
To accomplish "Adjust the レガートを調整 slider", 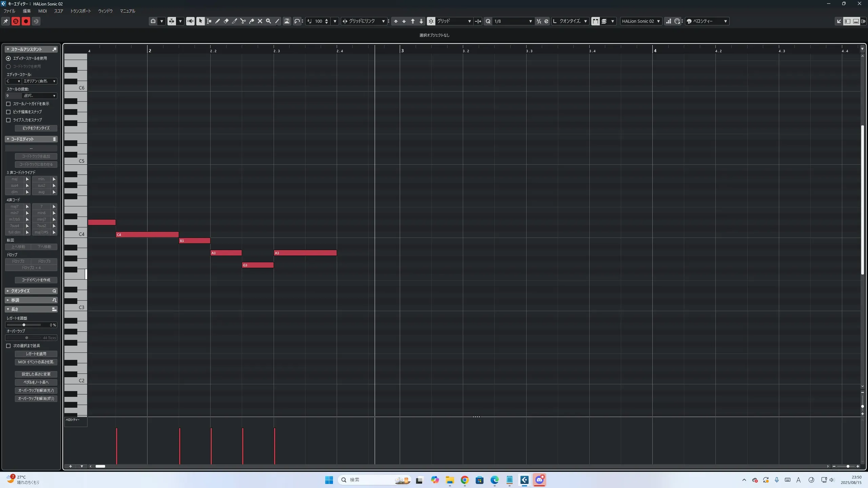I will click(x=24, y=325).
